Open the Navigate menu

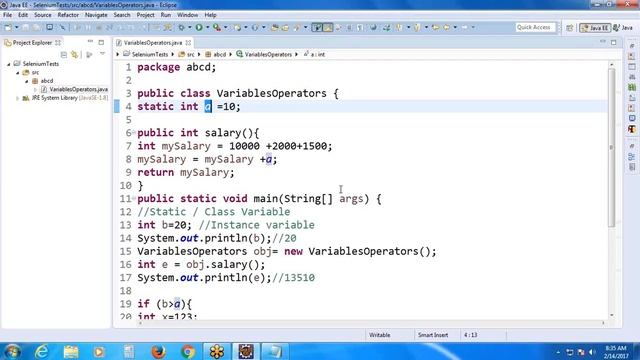pyautogui.click(x=96, y=15)
